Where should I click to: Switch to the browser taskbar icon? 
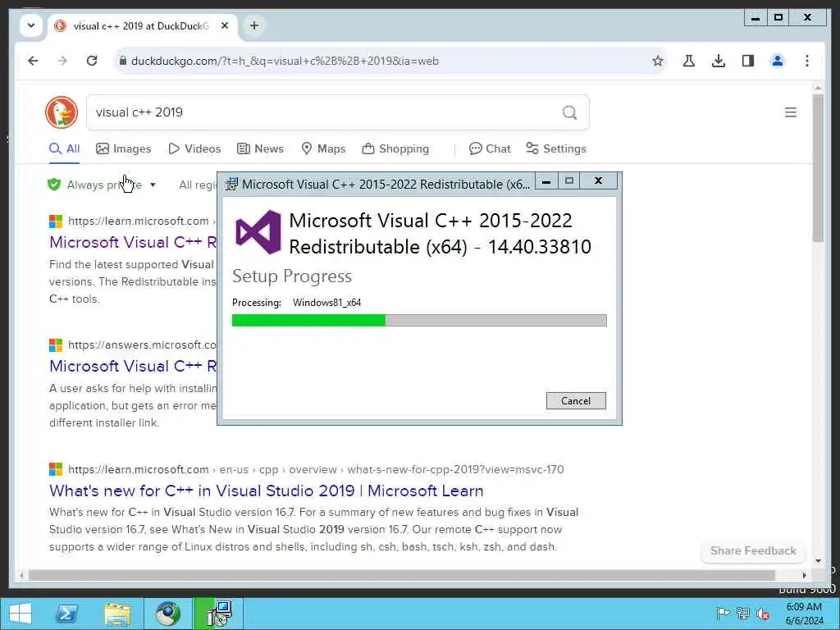[x=167, y=614]
